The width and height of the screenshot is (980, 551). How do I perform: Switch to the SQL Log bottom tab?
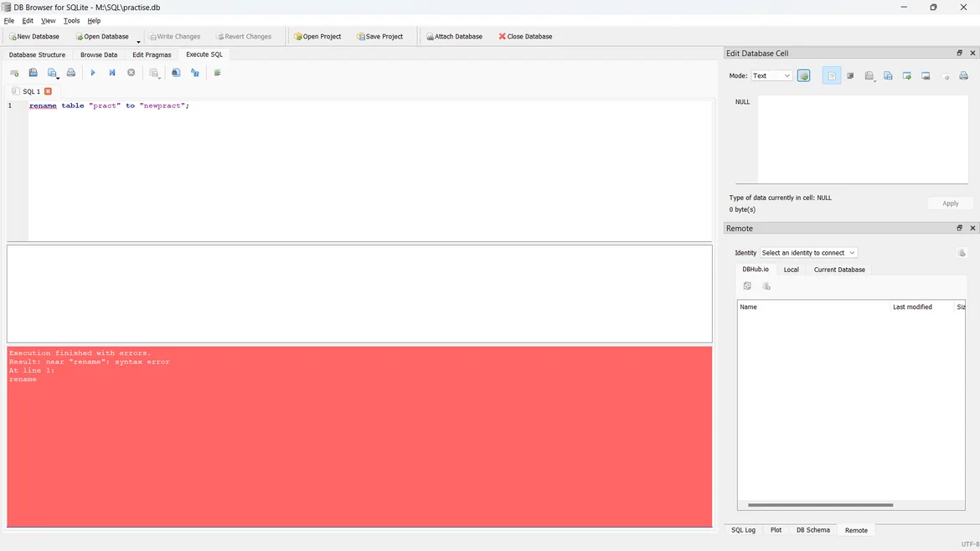pos(743,530)
